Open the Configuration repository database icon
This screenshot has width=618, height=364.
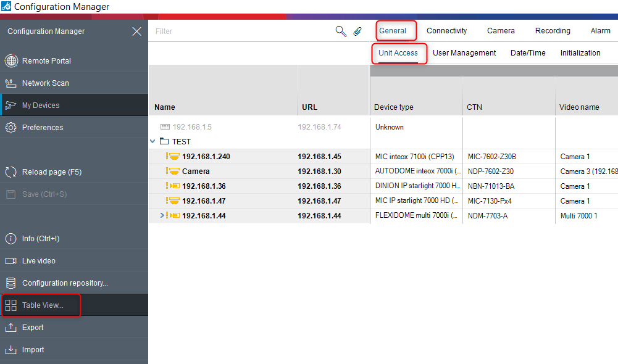(x=10, y=283)
